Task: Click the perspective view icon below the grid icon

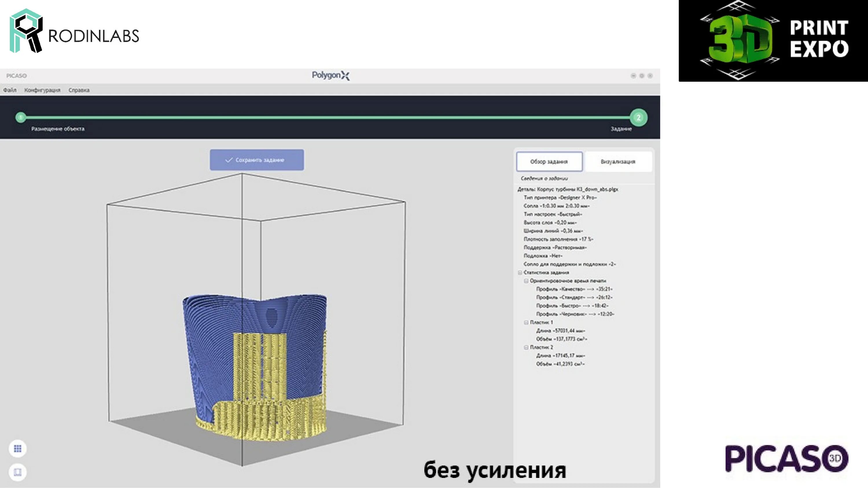Action: [x=18, y=472]
